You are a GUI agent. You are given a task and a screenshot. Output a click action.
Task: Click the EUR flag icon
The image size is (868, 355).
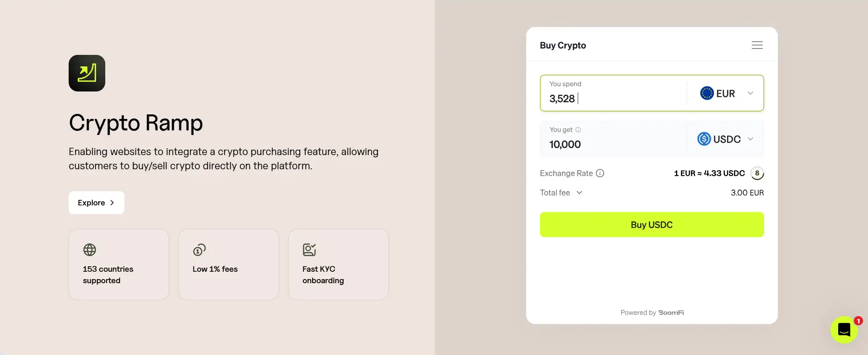707,93
